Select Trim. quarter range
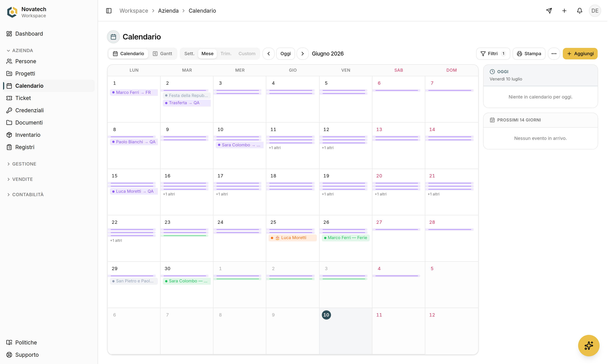Screen dimensions: 613x364 (x=226, y=54)
